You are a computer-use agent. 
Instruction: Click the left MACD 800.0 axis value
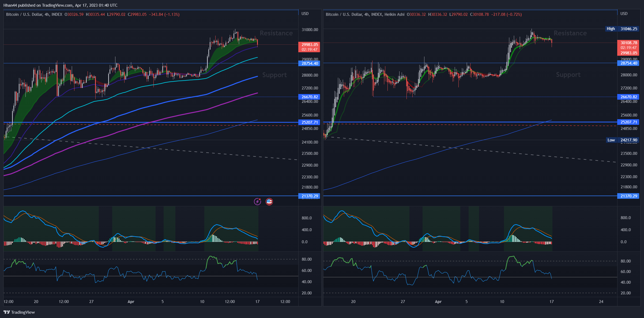(307, 218)
